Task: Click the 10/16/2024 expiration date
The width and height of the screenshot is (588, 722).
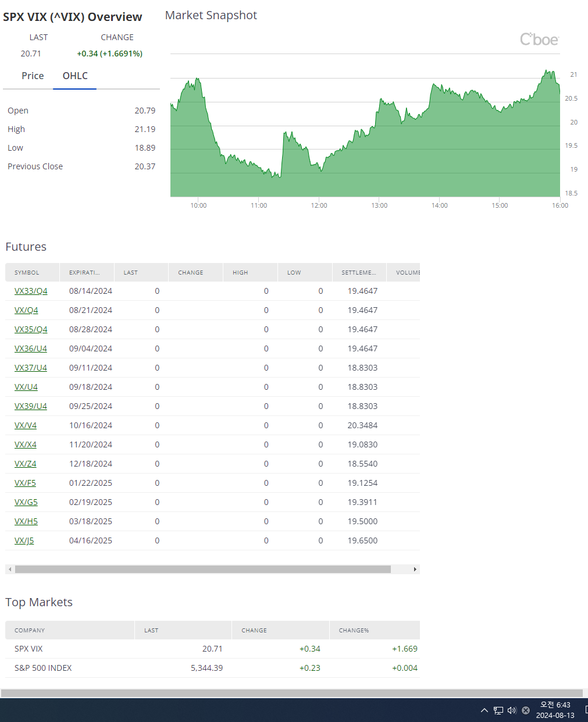Action: pos(91,425)
